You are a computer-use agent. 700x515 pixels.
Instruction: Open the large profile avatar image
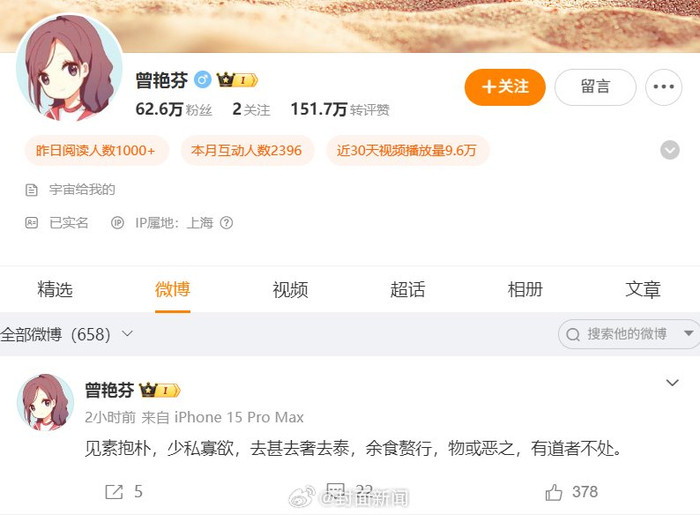pos(69,67)
